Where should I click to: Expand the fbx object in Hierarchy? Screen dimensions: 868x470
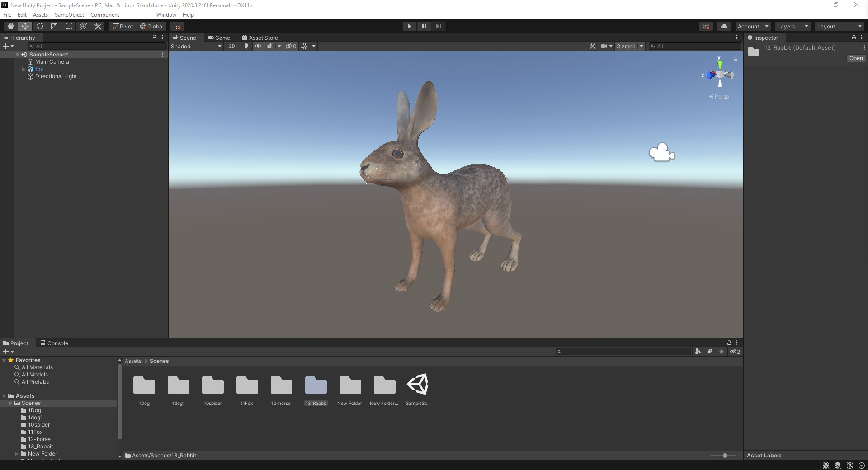click(x=24, y=69)
